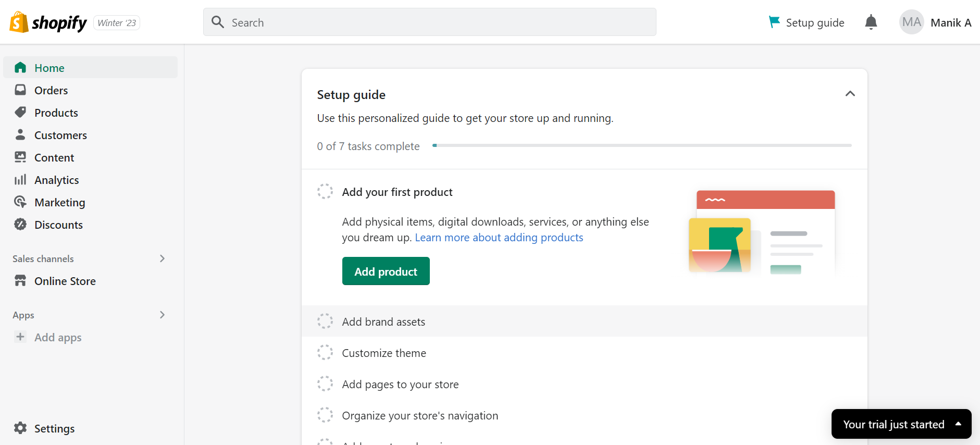The width and height of the screenshot is (980, 445).
Task: Collapse the Setup guide card
Action: click(x=850, y=94)
